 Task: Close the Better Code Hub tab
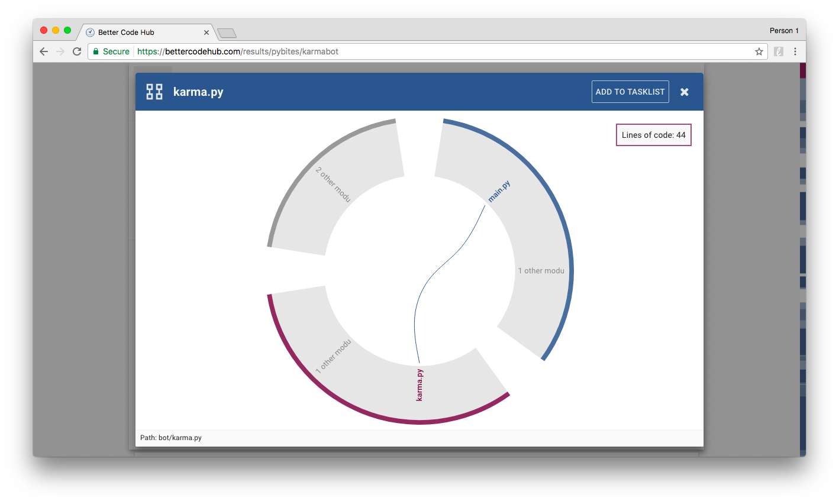point(206,33)
